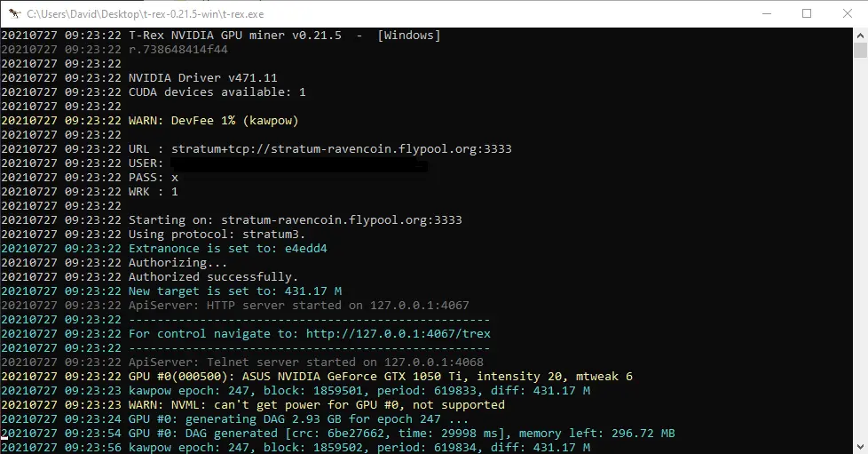
Task: Click the 'Authorized successfully.' line
Action: coord(149,276)
